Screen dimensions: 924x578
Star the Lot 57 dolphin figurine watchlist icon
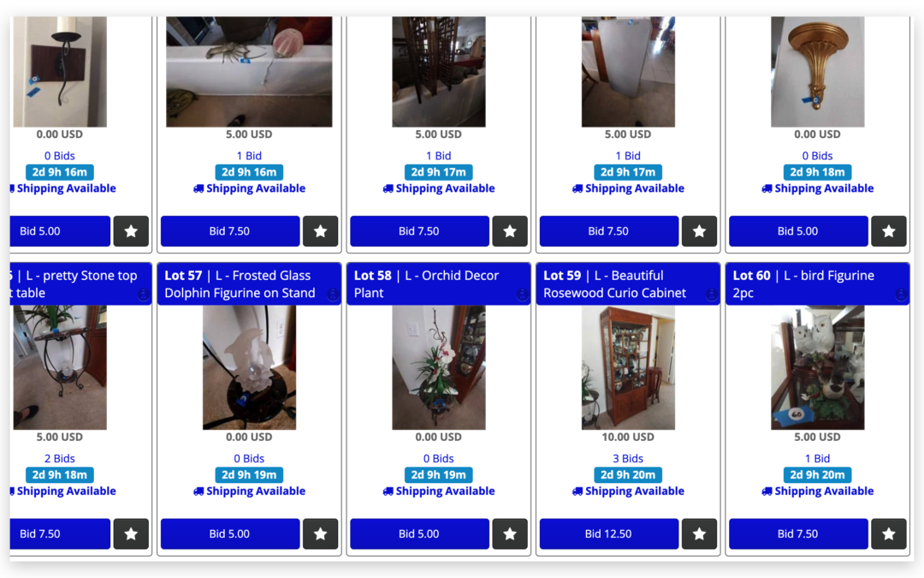321,533
